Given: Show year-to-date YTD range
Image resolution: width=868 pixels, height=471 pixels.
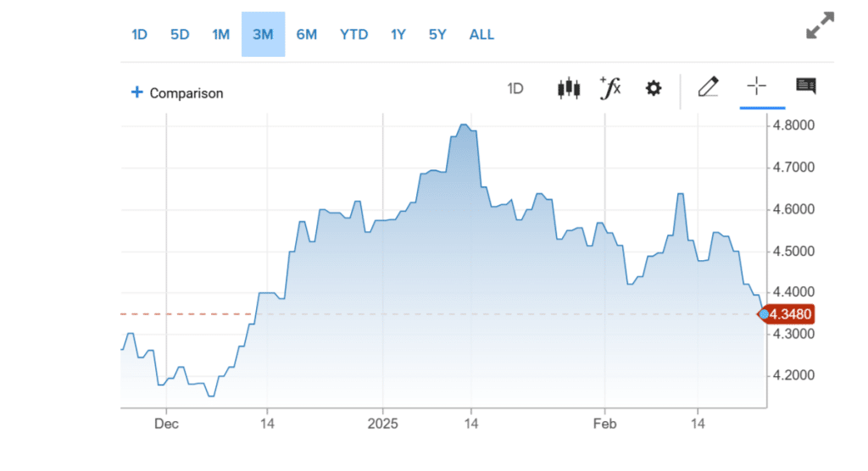Looking at the screenshot, I should point(353,35).
